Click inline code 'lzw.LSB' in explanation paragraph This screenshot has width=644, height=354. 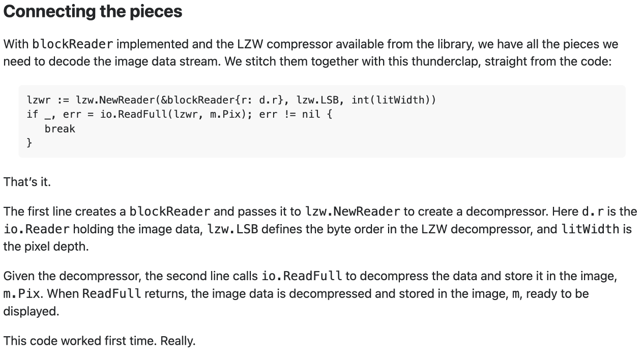pos(232,229)
